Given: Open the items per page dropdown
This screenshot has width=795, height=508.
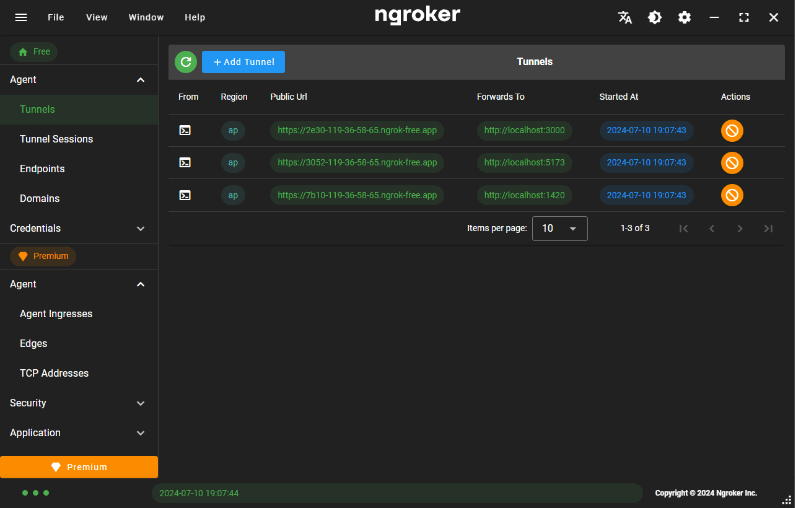Looking at the screenshot, I should pos(560,229).
